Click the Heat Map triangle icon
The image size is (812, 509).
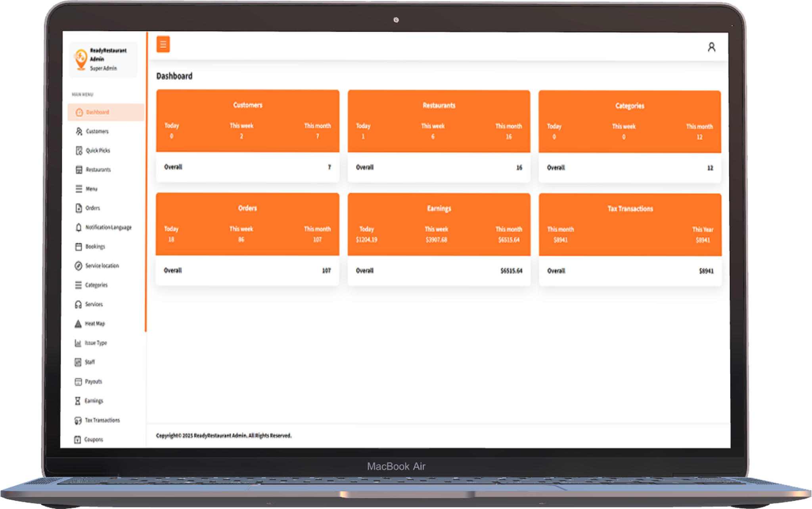coord(78,324)
